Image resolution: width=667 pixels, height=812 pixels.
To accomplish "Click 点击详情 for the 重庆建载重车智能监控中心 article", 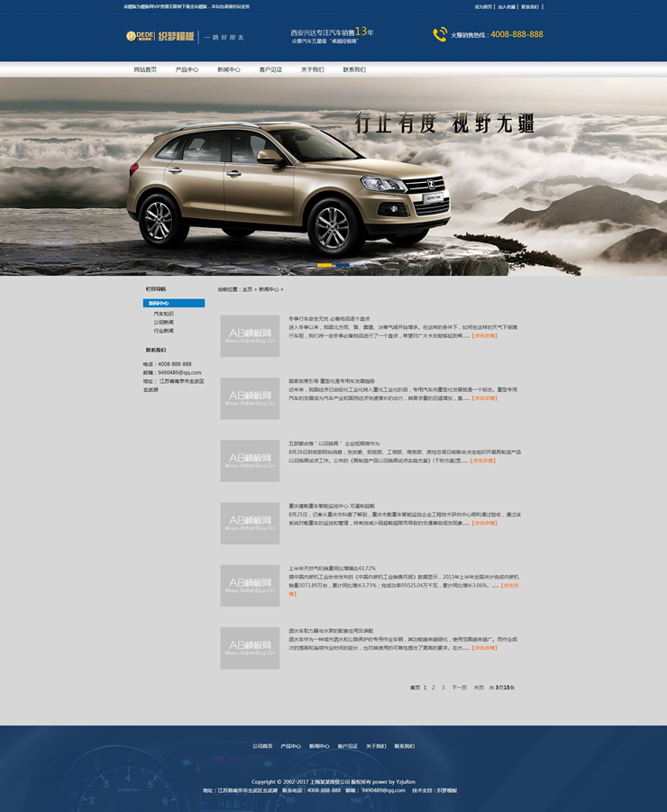I will pyautogui.click(x=483, y=523).
